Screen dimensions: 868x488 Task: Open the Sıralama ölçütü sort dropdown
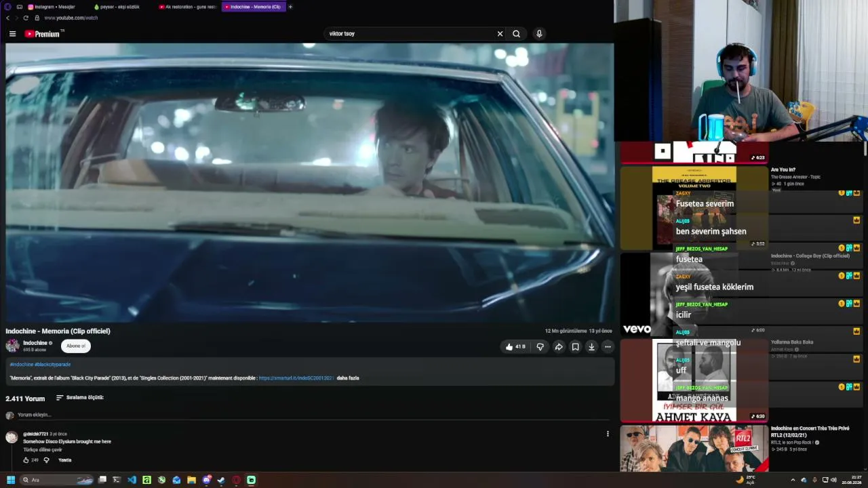[80, 398]
